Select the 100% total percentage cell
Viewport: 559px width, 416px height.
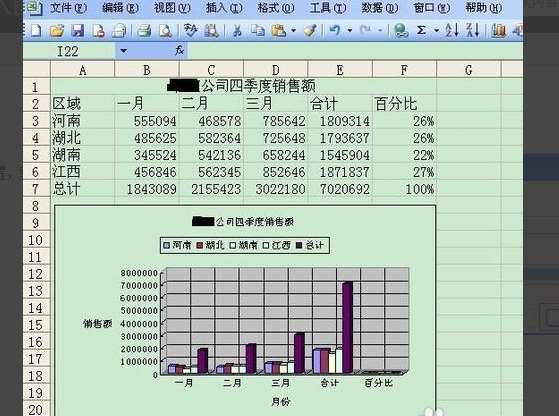(404, 189)
